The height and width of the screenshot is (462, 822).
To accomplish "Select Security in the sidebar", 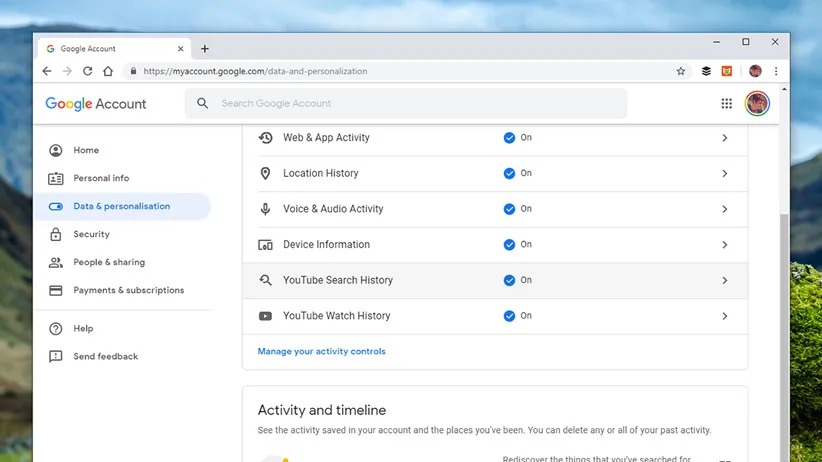I will coord(91,234).
